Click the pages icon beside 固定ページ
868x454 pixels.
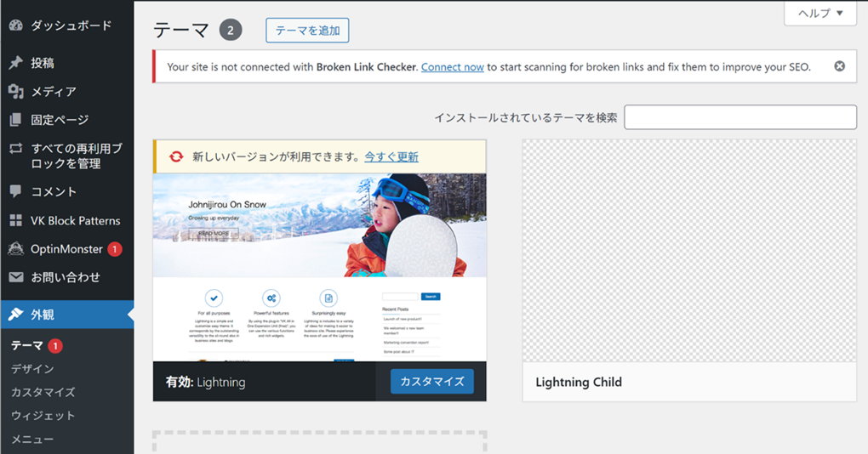tap(16, 119)
